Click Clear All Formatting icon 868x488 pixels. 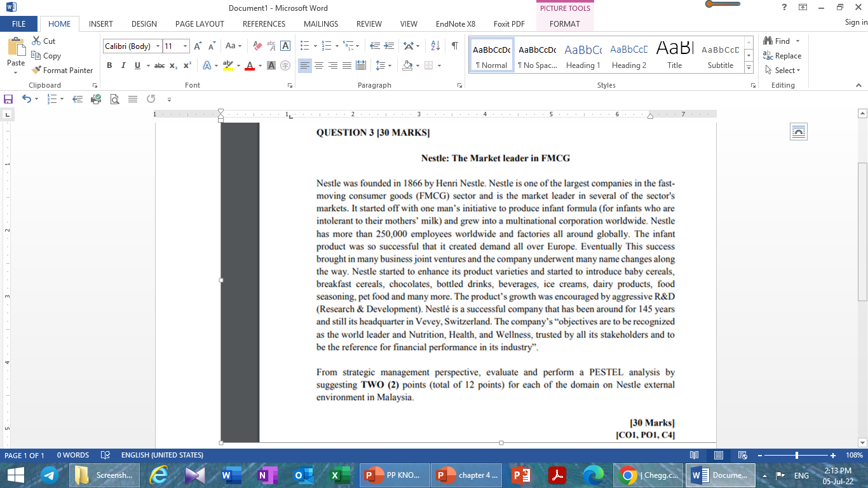pos(257,46)
